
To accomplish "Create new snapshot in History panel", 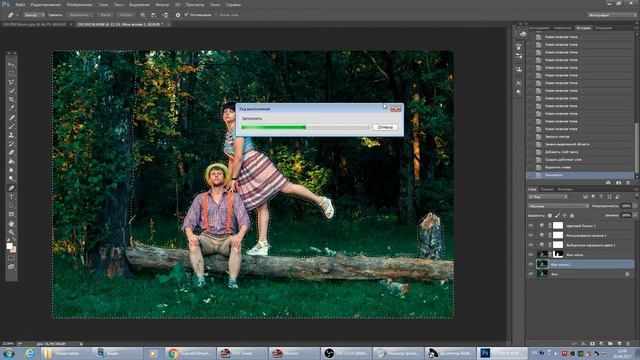I will (618, 182).
